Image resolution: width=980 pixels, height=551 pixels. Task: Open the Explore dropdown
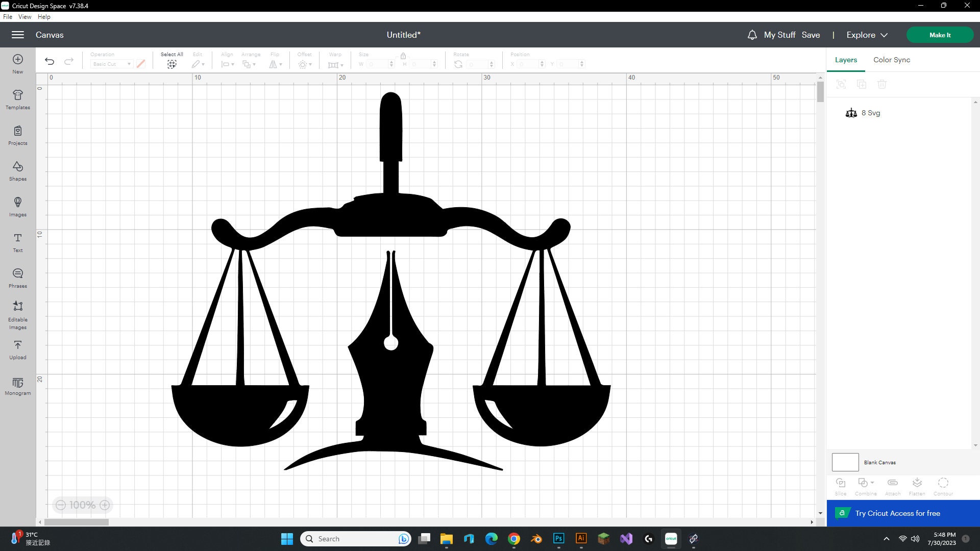866,35
